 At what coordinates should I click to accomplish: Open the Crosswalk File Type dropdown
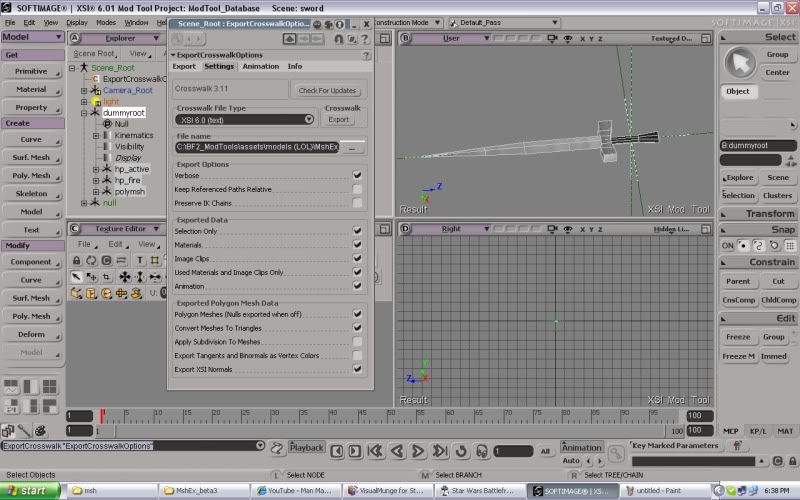point(244,119)
